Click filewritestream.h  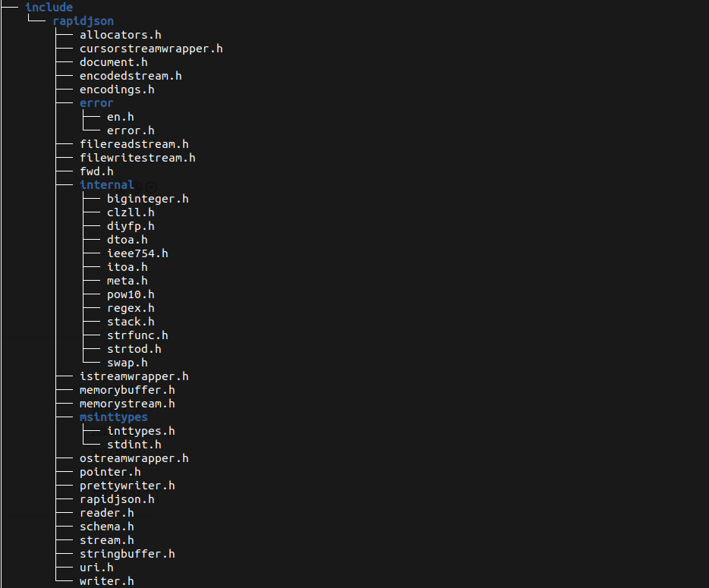click(x=137, y=158)
